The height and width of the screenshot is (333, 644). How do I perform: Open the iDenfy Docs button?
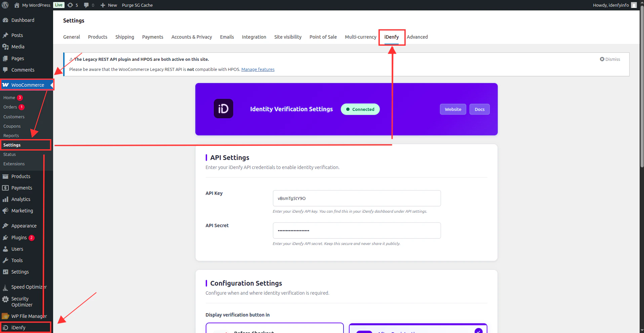(x=479, y=109)
